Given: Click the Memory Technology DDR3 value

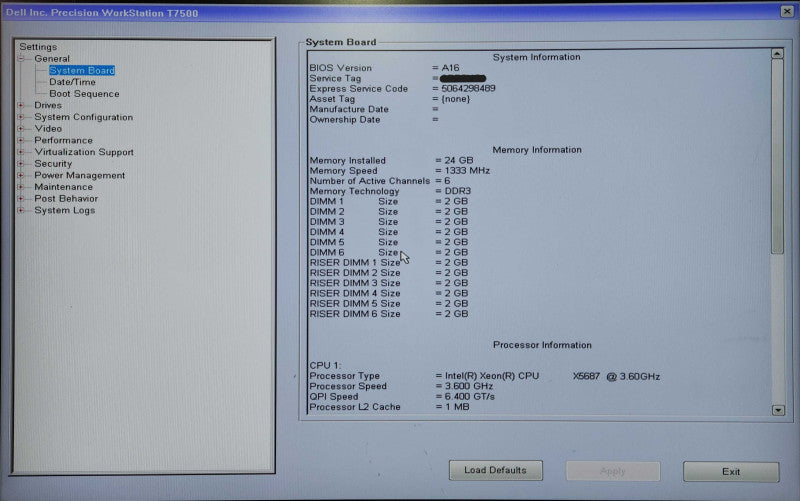Looking at the screenshot, I should (x=458, y=191).
